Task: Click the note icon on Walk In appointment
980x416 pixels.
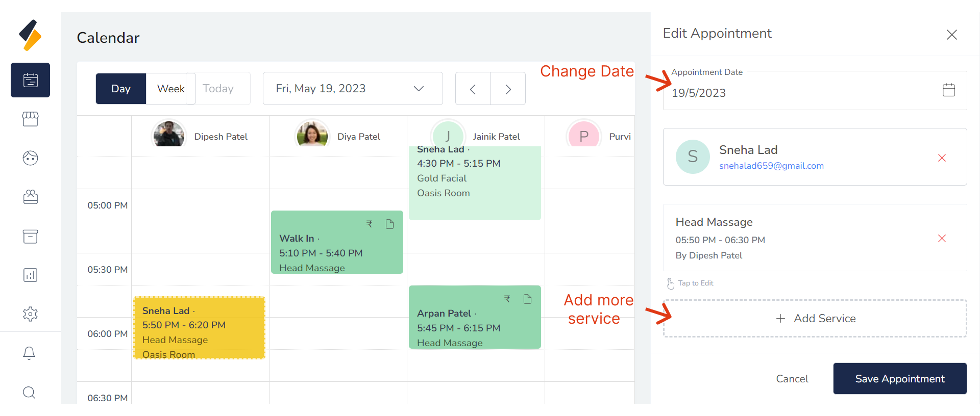Action: pos(389,224)
